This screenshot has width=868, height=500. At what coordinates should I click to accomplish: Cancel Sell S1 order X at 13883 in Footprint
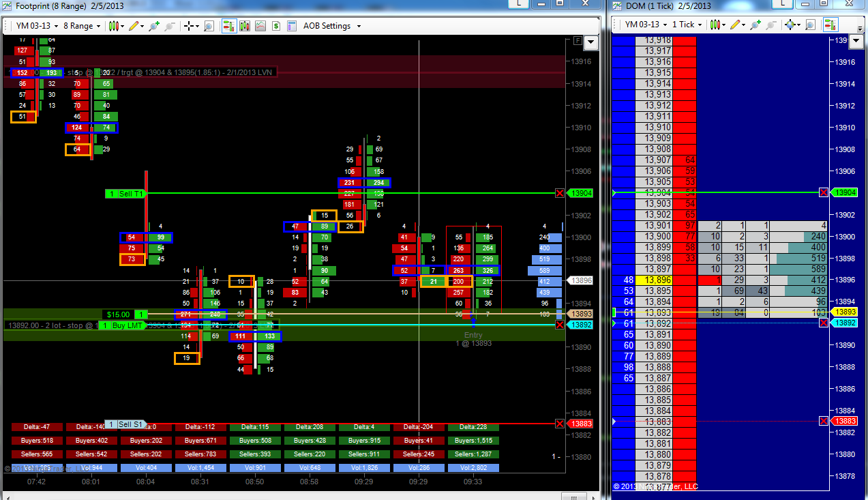[560, 424]
